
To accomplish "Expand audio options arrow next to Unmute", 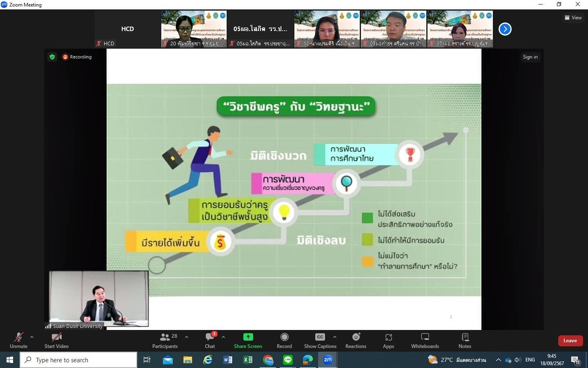I will pos(32,337).
